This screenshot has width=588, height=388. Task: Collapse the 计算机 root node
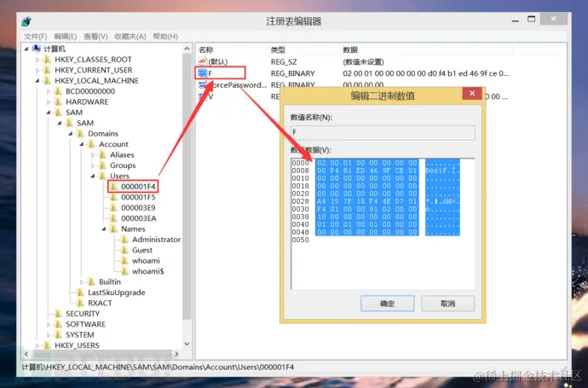(26, 49)
